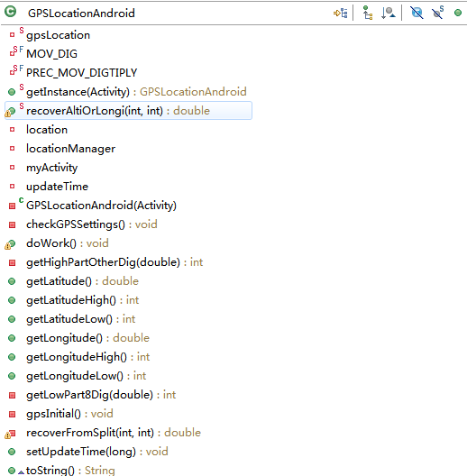Viewport: 467px width, 476px height.
Task: Click the green class icon beside GPSLocationAndroid header
Action: [x=11, y=12]
